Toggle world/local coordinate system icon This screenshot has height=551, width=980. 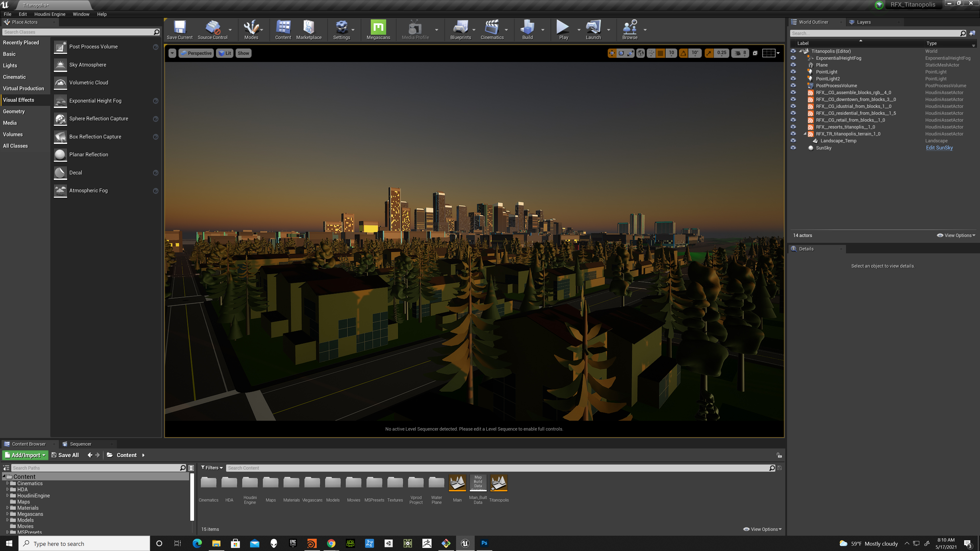click(641, 53)
